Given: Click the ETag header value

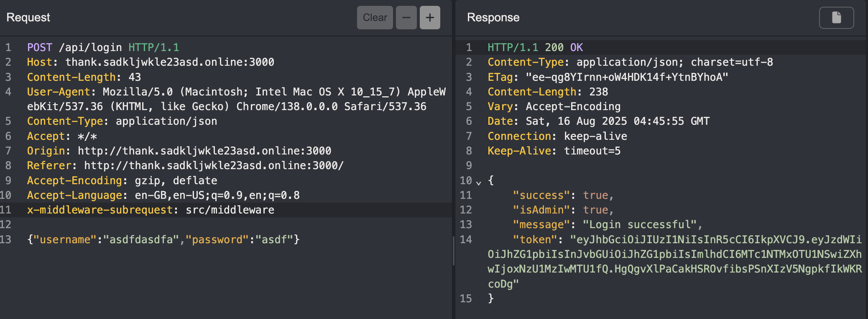Looking at the screenshot, I should [x=627, y=77].
